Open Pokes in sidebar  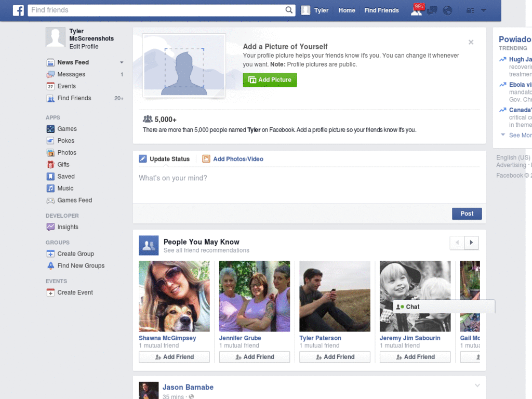65,141
